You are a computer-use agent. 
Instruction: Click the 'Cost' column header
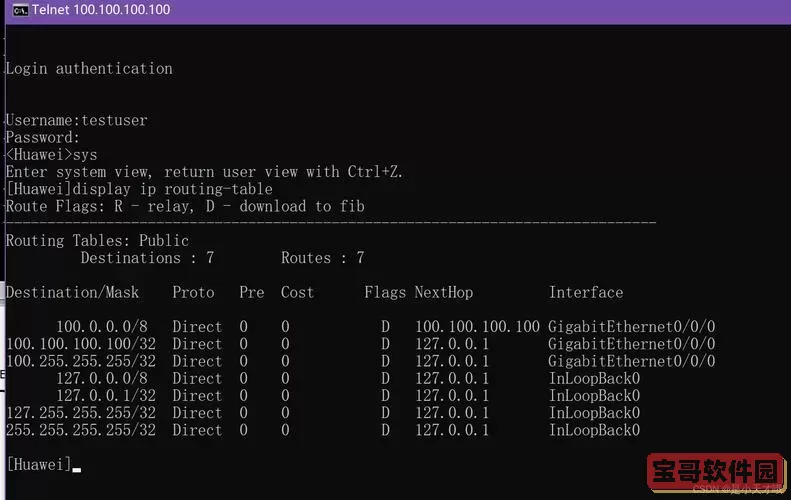tap(297, 292)
